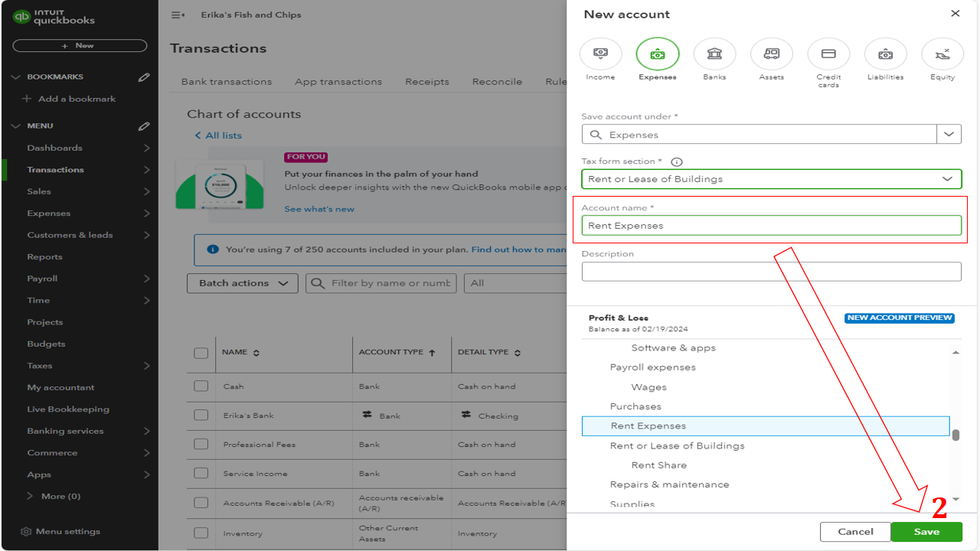Check the Erika's Bank row checkbox
This screenshot has width=980, height=551.
201,415
